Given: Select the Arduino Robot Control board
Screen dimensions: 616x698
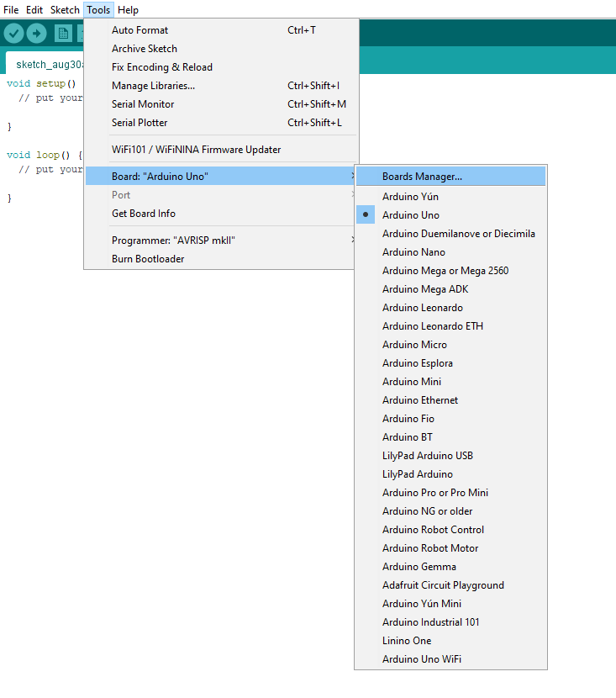Looking at the screenshot, I should click(x=451, y=530).
